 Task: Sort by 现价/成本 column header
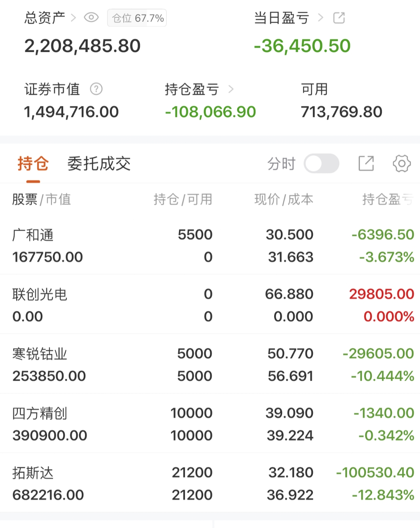click(x=284, y=199)
